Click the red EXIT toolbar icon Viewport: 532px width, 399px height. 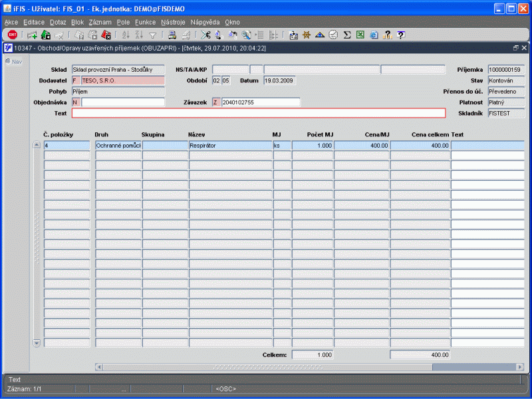(x=12, y=35)
